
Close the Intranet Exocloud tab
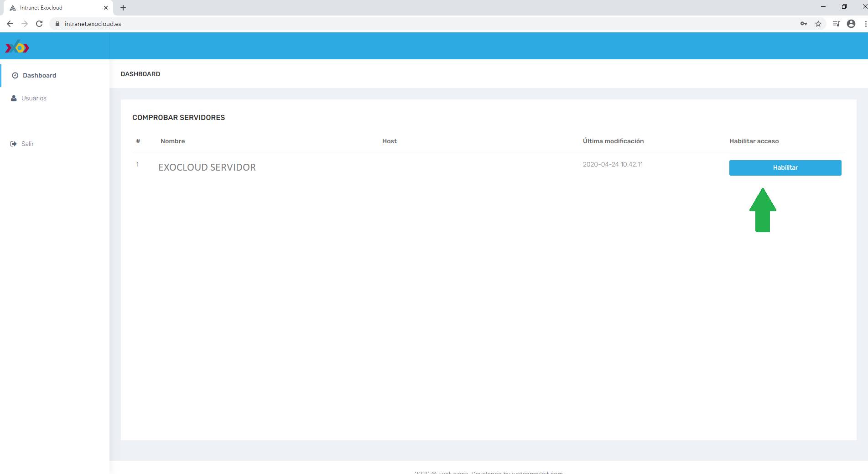106,8
